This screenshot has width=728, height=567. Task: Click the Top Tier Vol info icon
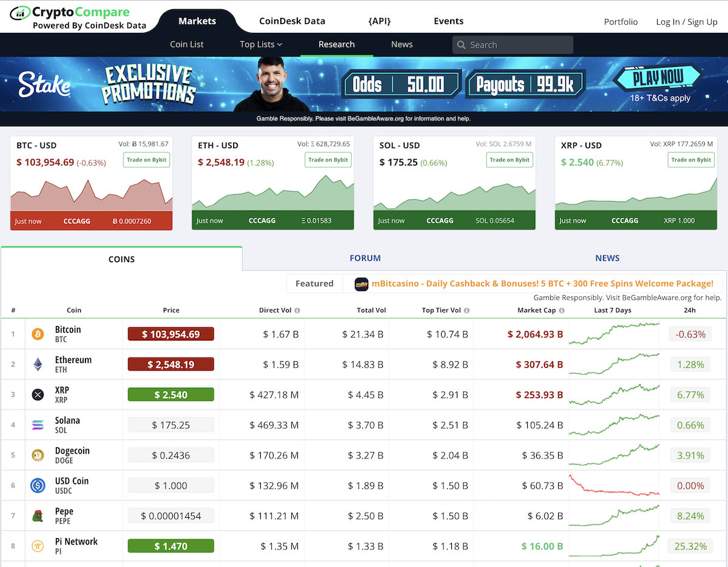click(x=467, y=310)
